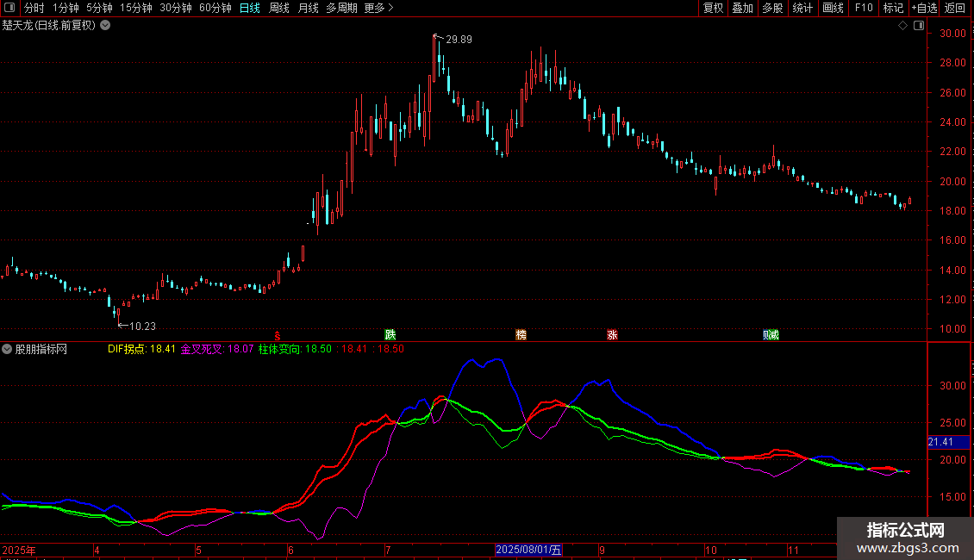Add the stock with +自选
This screenshot has width=974, height=560.
coord(923,8)
